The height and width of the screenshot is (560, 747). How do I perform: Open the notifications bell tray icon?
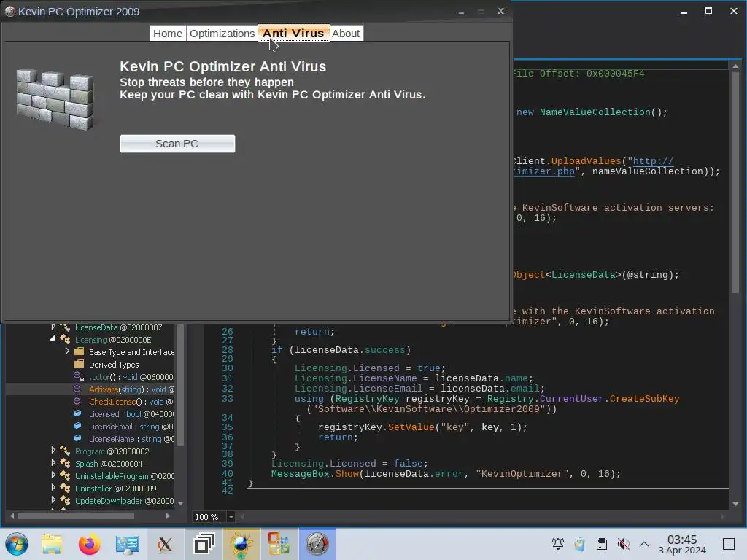(558, 544)
